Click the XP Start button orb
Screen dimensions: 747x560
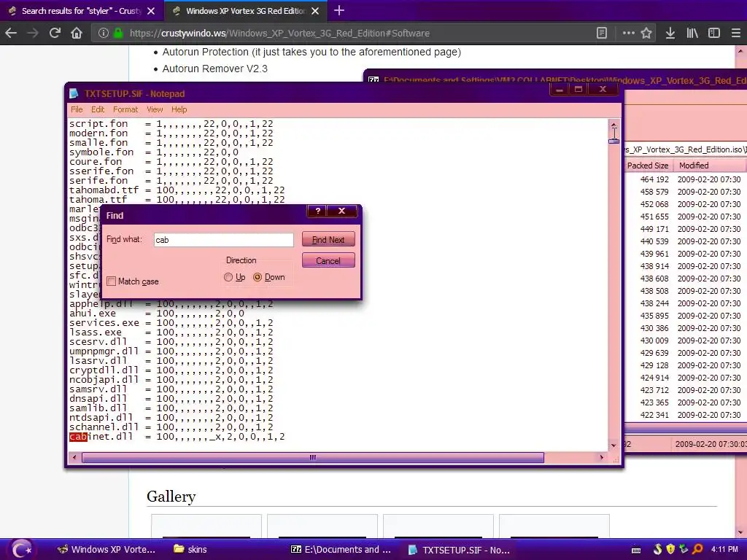pyautogui.click(x=21, y=550)
